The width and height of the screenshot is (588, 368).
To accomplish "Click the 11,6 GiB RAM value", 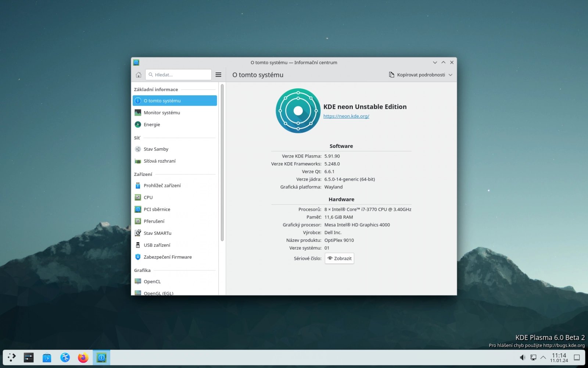I will click(x=338, y=217).
